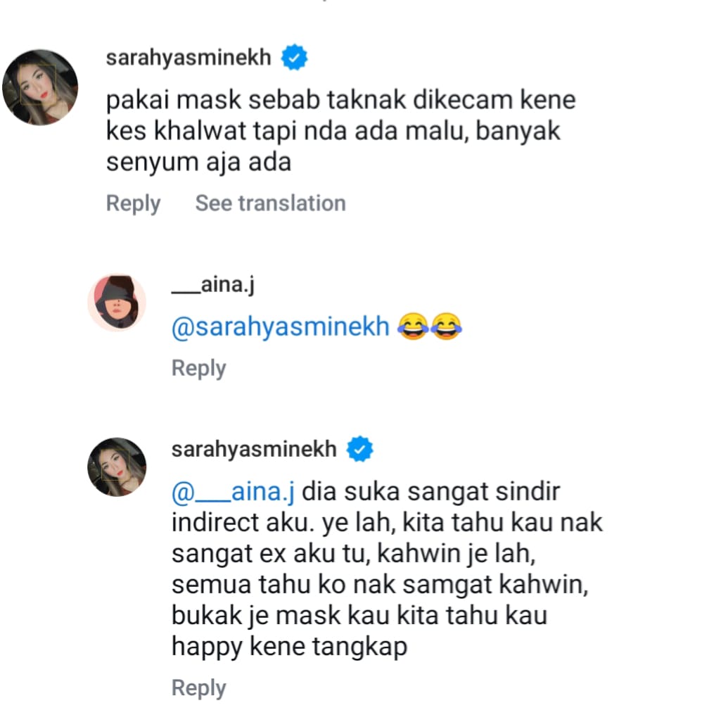Screen dimensions: 728x727
Task: Open sarahyasminekh's profile picture on the top comment
Action: 40,87
